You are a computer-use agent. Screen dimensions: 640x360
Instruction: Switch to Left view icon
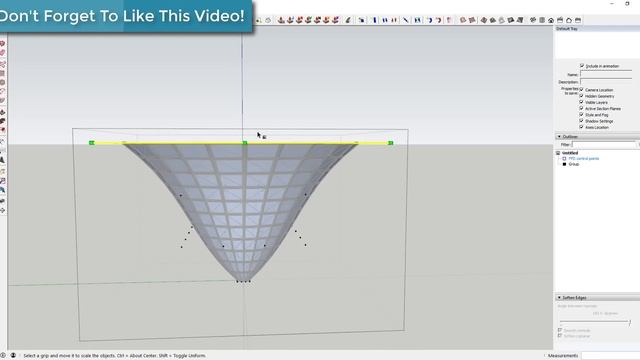578,20
